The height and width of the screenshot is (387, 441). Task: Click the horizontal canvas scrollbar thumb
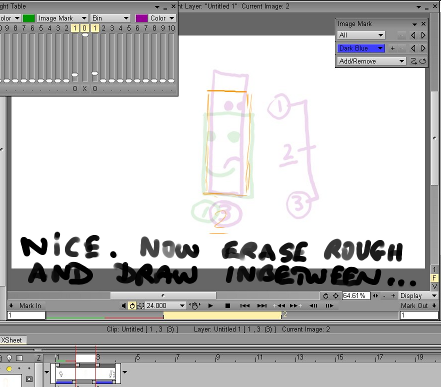tap(163, 295)
